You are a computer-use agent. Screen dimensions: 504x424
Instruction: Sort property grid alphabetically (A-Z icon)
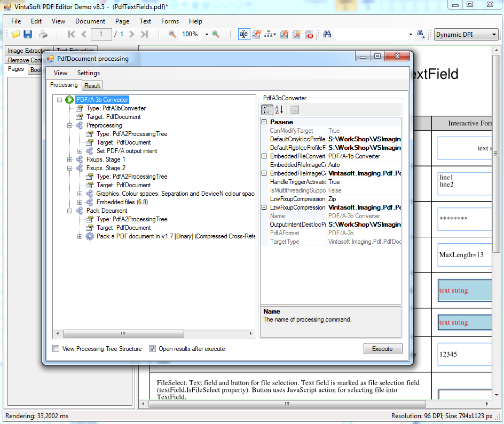point(279,110)
